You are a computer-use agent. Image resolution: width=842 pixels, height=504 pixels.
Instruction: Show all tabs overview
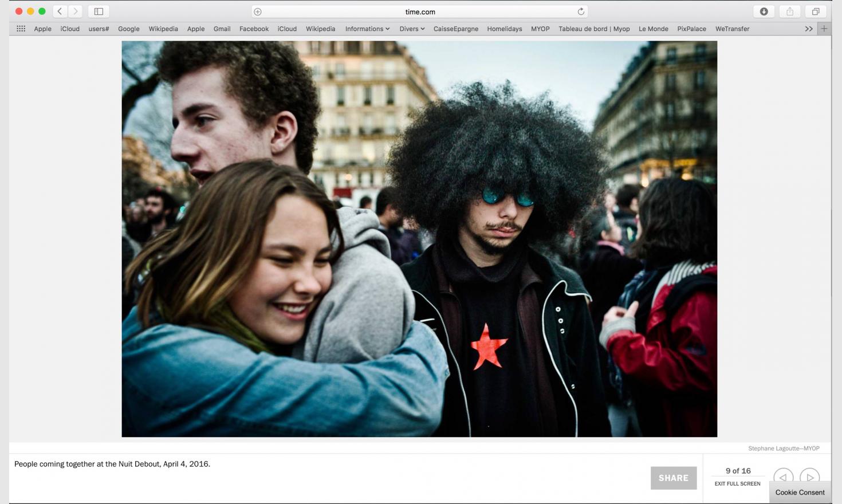click(x=816, y=11)
